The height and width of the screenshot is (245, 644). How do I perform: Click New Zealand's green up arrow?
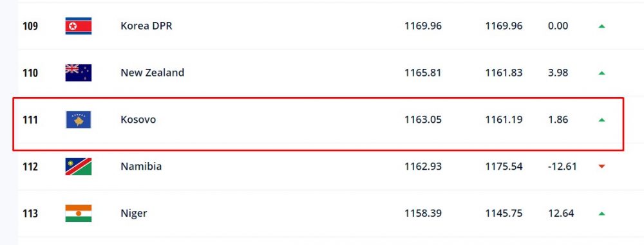[601, 73]
